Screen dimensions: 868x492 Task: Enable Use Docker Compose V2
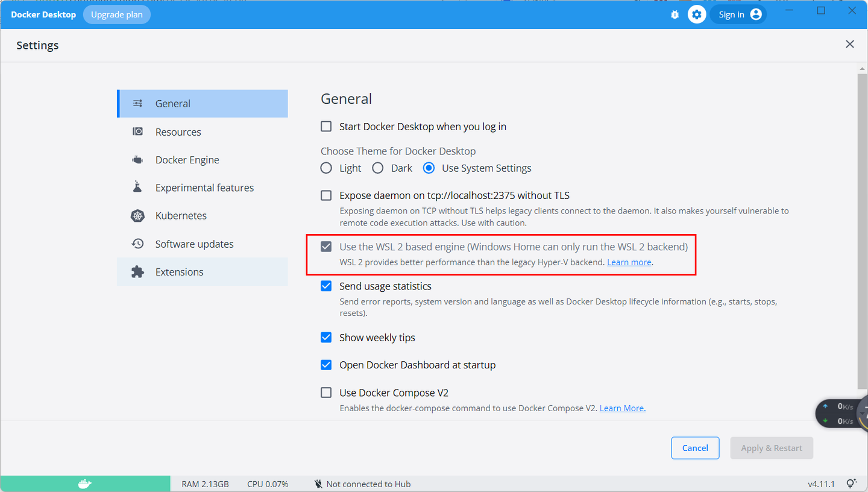(x=326, y=393)
